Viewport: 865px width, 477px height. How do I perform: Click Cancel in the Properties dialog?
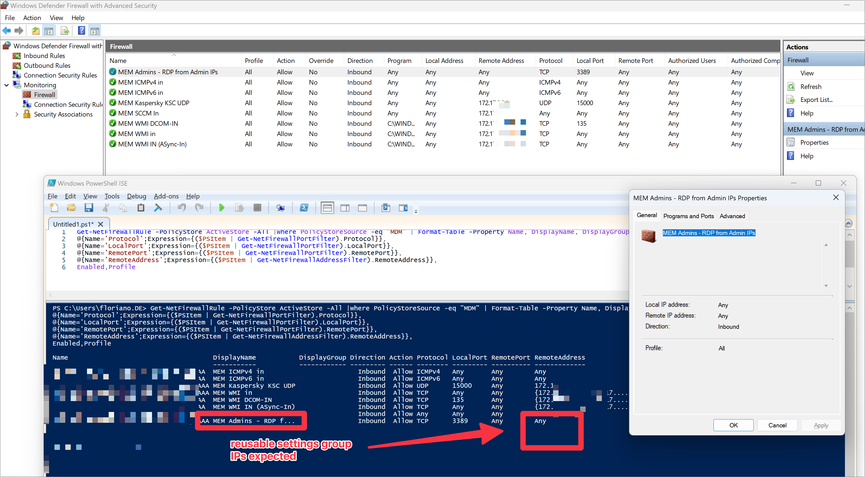pos(777,425)
